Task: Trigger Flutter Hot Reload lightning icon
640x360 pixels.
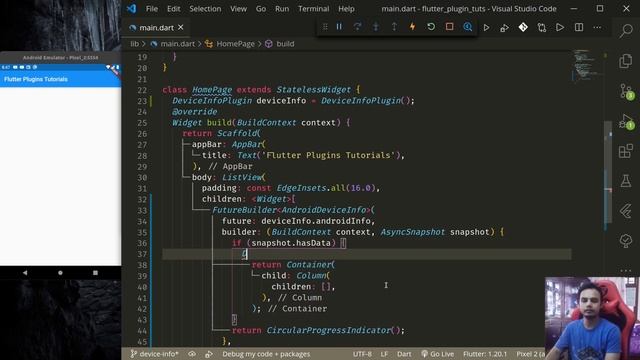Action: 413,27
